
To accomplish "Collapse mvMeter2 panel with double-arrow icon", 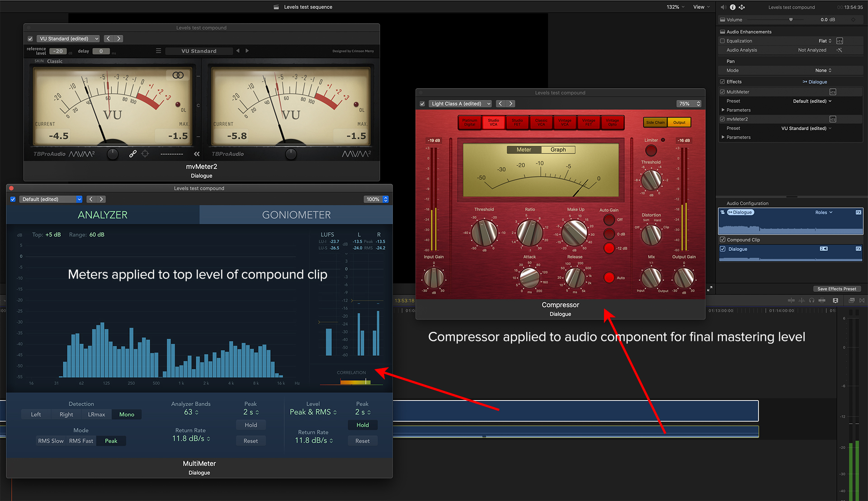I will 197,154.
